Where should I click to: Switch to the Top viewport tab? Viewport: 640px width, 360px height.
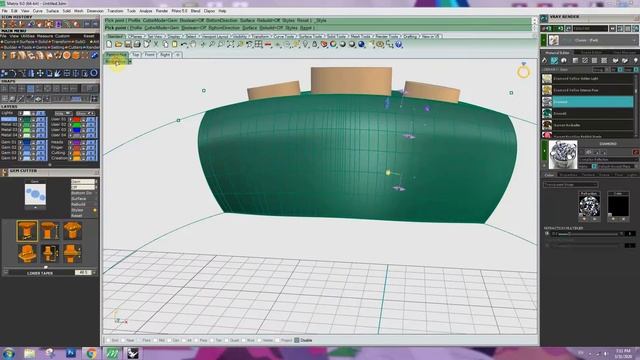pos(136,54)
